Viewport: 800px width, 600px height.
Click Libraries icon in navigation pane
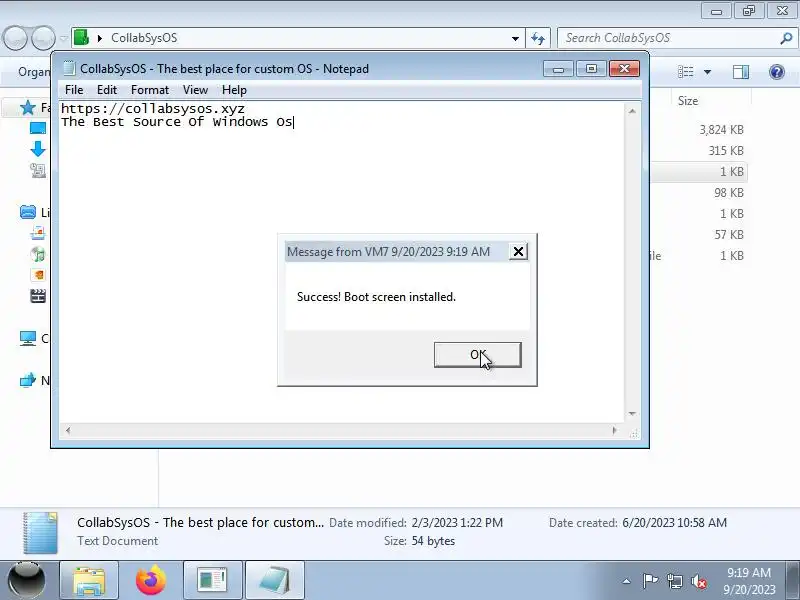(28, 212)
